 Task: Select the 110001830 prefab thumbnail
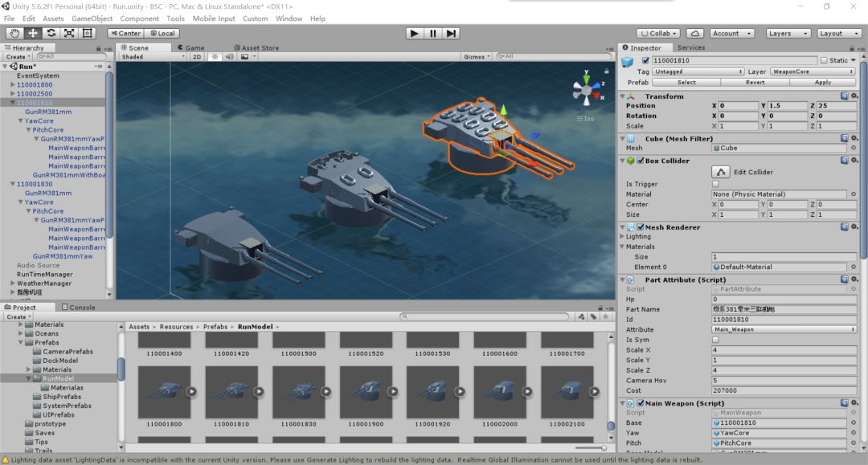click(x=298, y=391)
